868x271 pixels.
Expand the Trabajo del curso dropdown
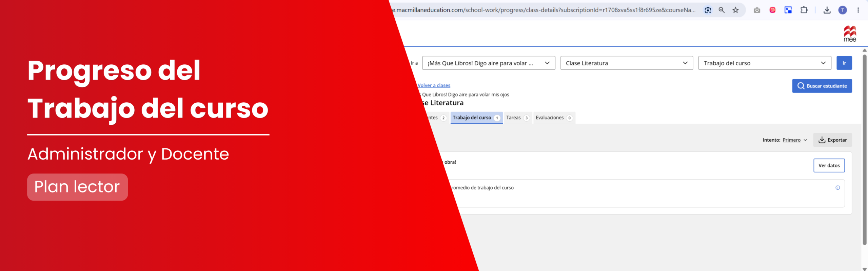coord(765,63)
